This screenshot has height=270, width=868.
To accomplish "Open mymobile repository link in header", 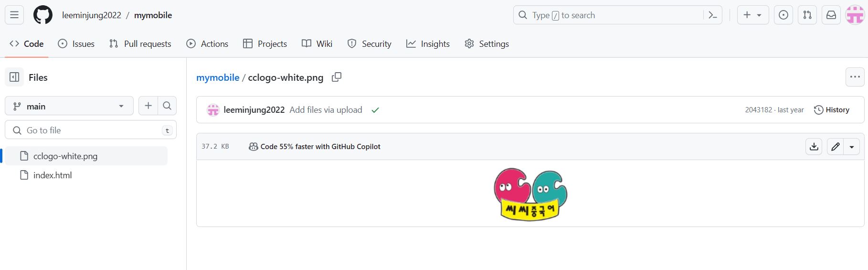I will 153,15.
